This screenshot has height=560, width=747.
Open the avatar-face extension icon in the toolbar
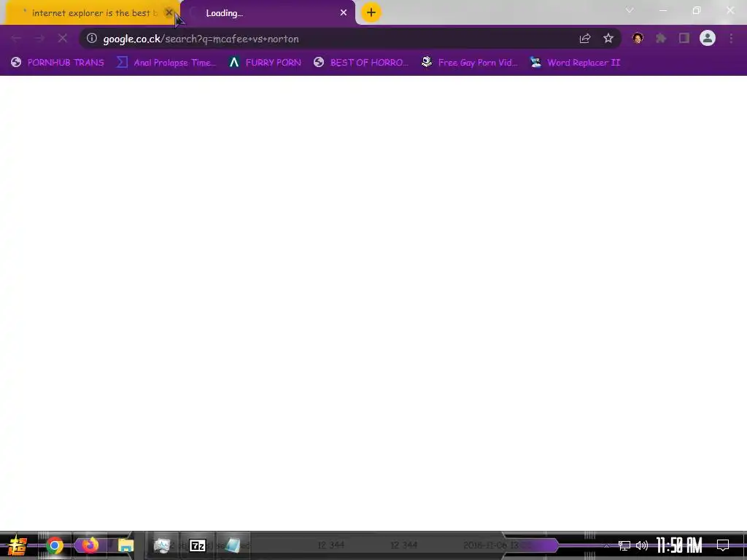(x=638, y=38)
